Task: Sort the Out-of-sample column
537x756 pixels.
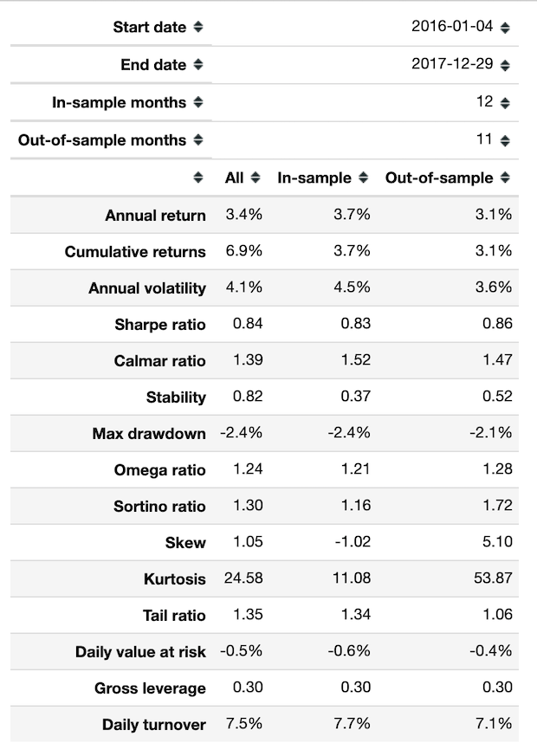Action: point(505,178)
